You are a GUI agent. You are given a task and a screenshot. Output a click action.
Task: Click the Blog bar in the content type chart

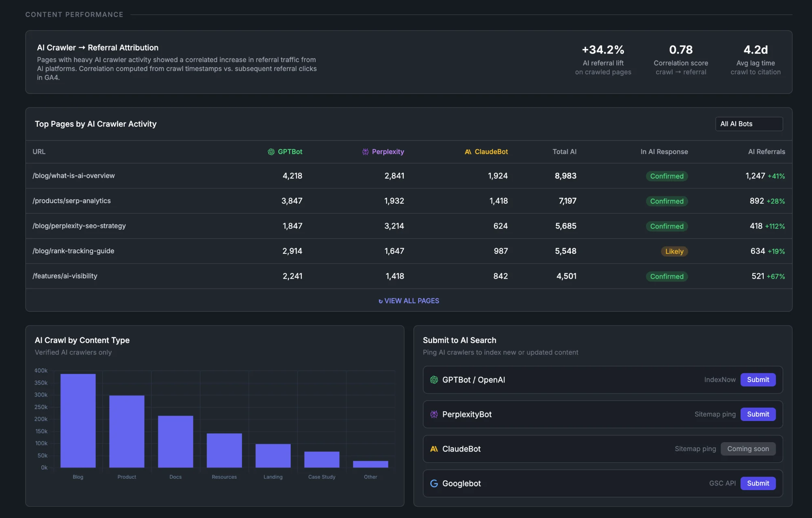point(78,418)
